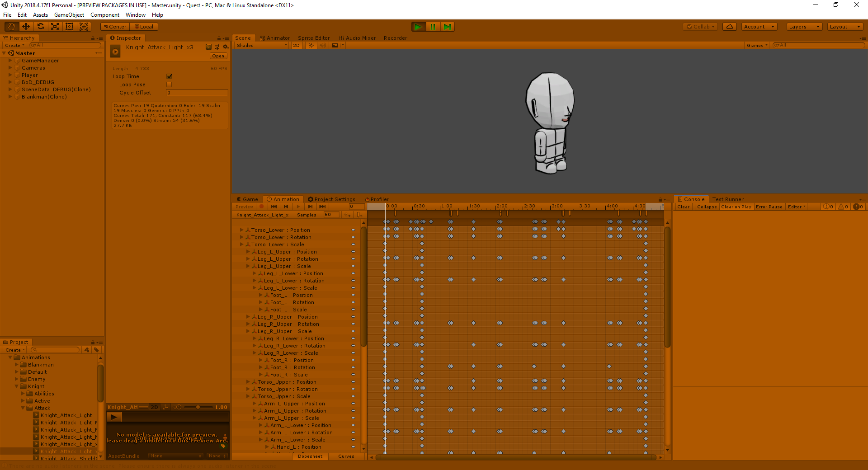Select the Rotate tool
Viewport: 868px width, 470px height.
41,27
